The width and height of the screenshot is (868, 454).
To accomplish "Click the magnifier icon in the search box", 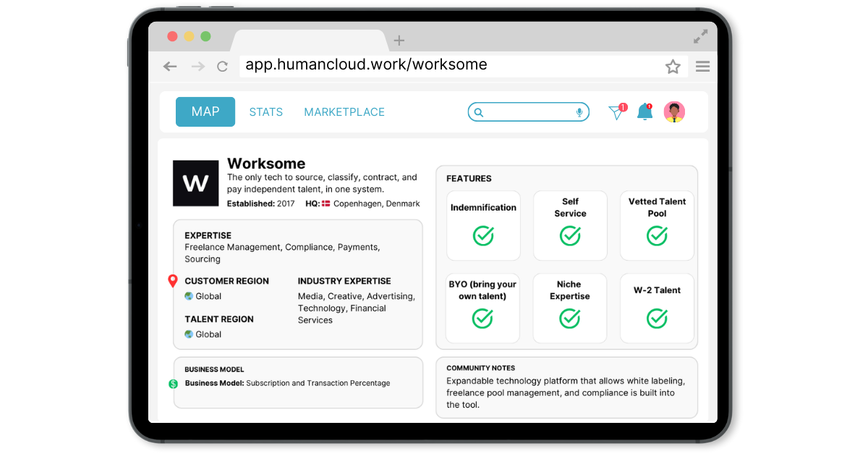I will tap(478, 112).
